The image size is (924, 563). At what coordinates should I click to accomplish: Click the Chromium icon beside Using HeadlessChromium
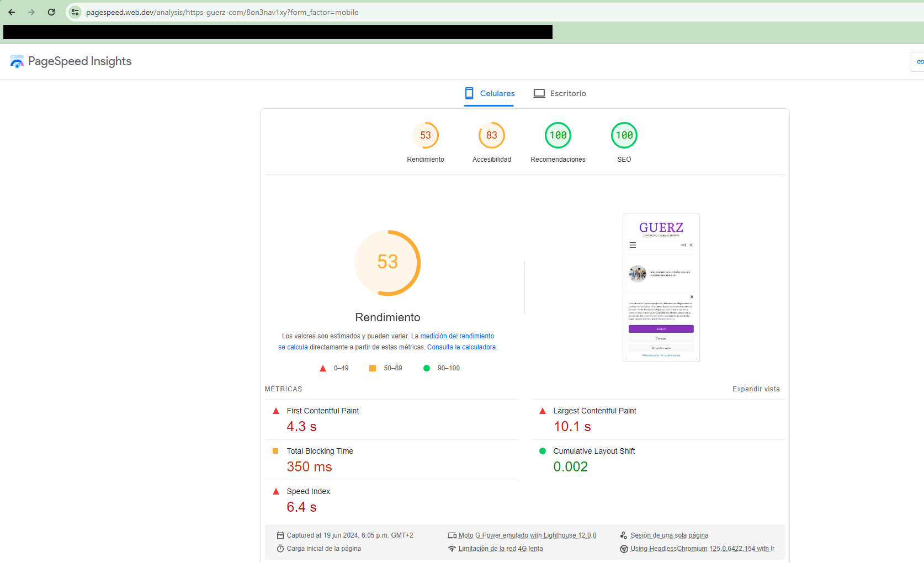[x=624, y=549]
